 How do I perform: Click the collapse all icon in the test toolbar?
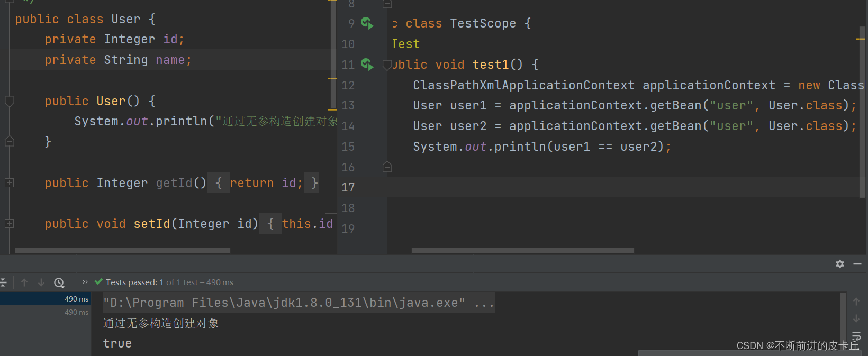(3, 282)
